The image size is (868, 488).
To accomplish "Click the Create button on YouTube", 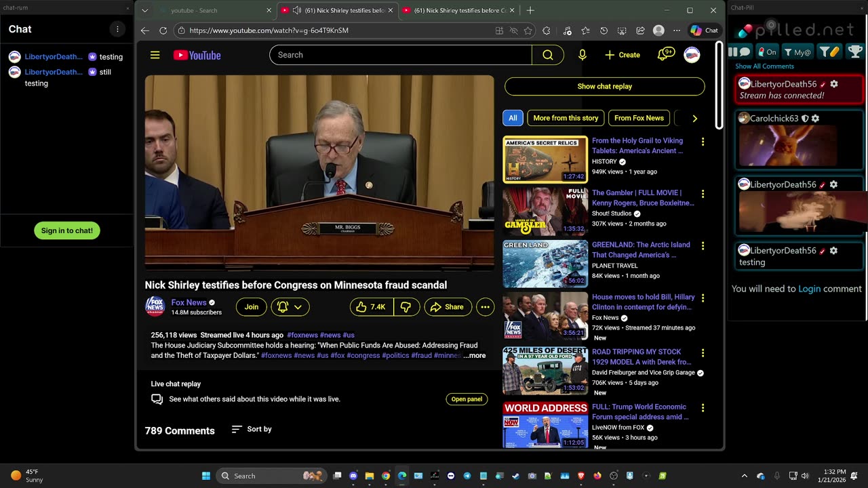I will coord(623,55).
